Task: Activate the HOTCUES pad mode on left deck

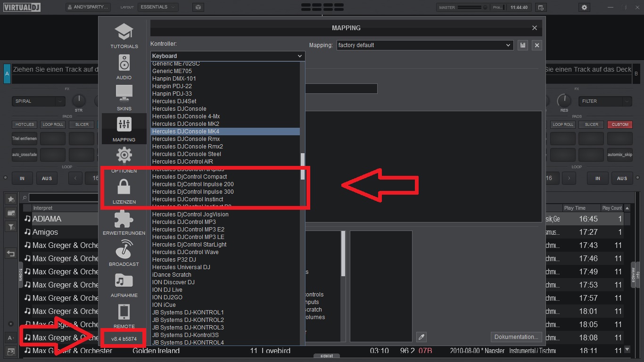Action: click(25, 124)
